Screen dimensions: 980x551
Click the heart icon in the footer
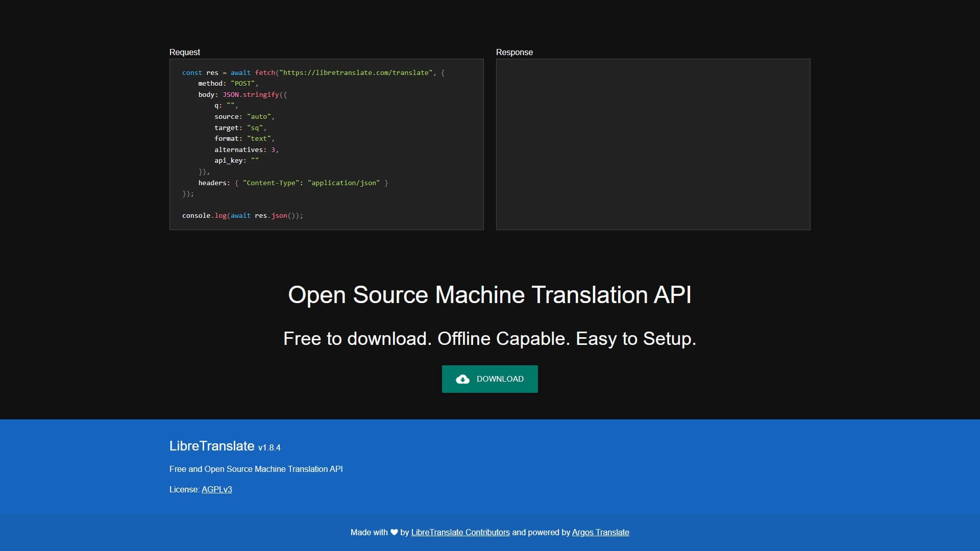coord(394,532)
